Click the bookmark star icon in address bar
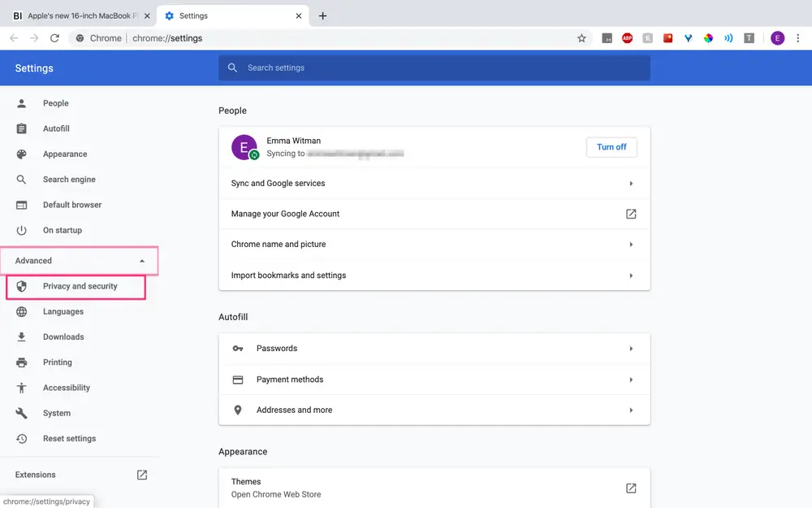 tap(581, 38)
